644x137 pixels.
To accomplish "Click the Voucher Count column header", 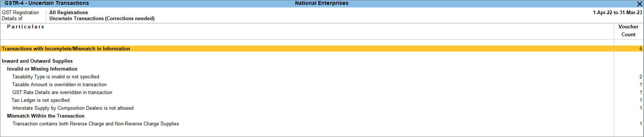I will tap(628, 31).
